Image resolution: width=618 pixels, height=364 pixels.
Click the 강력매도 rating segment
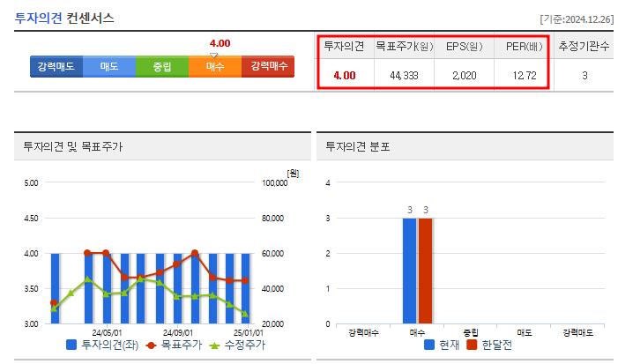point(56,67)
